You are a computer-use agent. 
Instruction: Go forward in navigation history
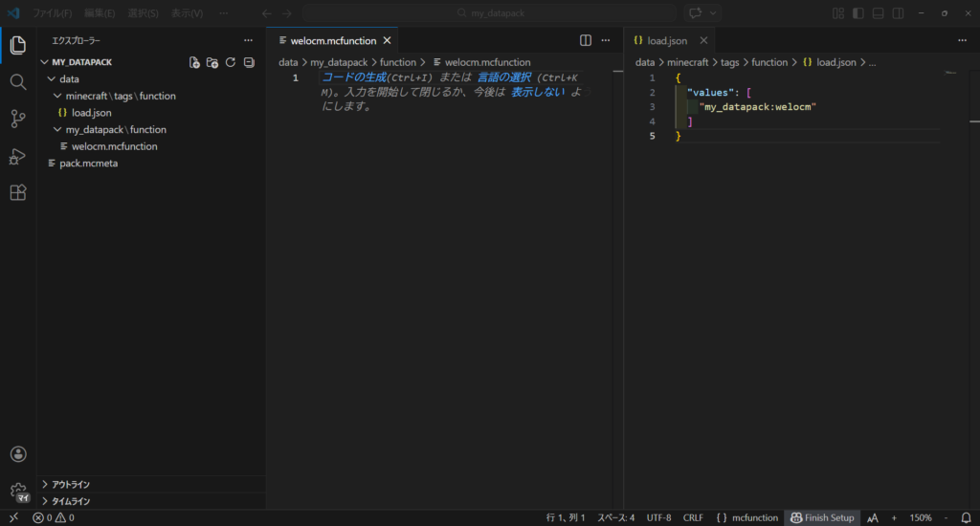click(287, 13)
